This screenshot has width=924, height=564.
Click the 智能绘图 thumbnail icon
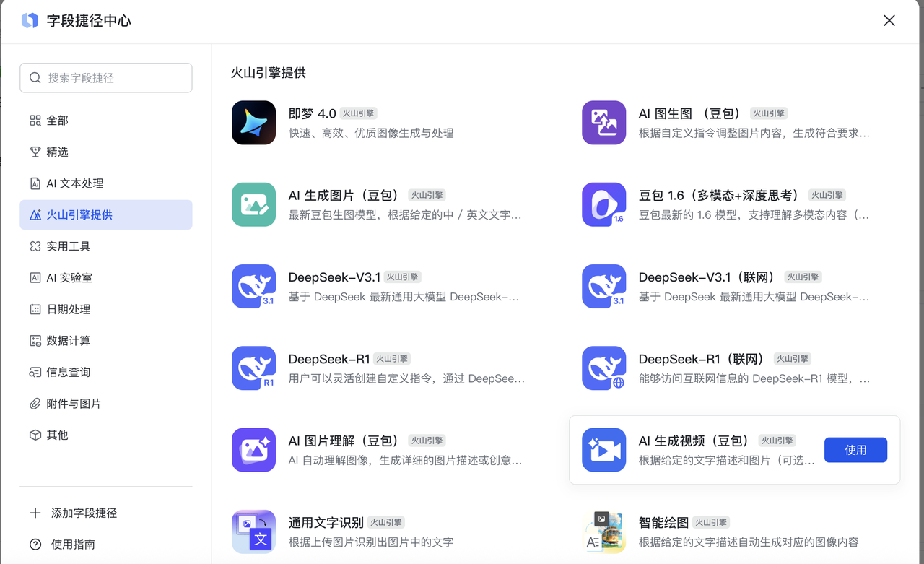[603, 532]
